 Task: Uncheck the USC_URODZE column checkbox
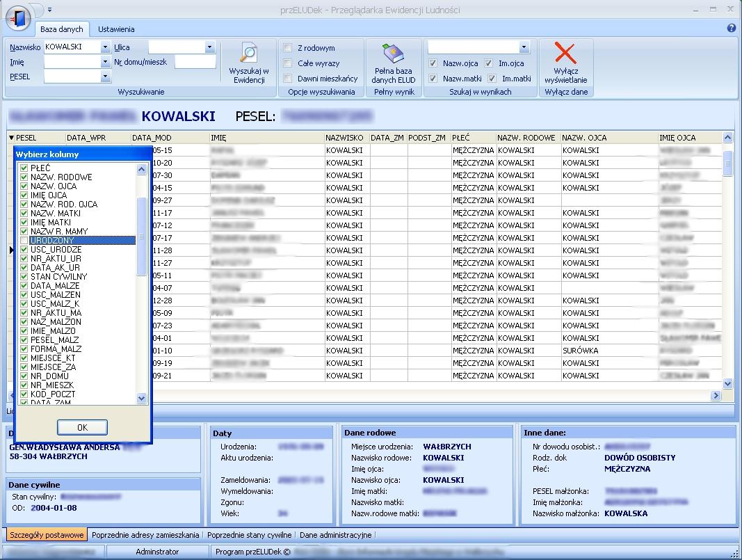tap(24, 250)
